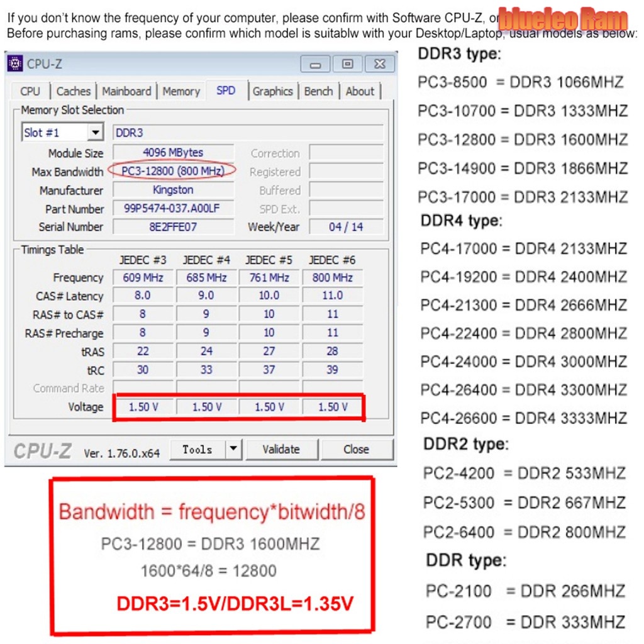The image size is (644, 644).
Task: Select the SPD tab
Action: point(226,91)
